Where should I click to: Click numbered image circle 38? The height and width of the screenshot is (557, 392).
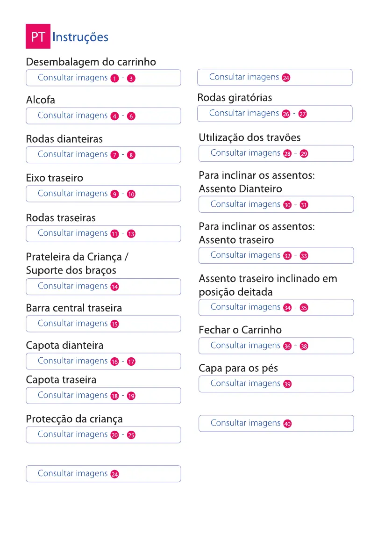304,347
